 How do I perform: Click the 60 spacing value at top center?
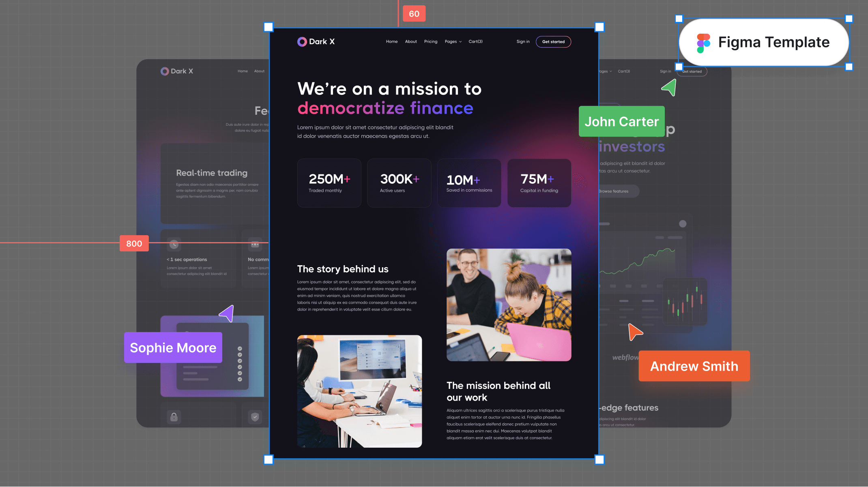[413, 13]
